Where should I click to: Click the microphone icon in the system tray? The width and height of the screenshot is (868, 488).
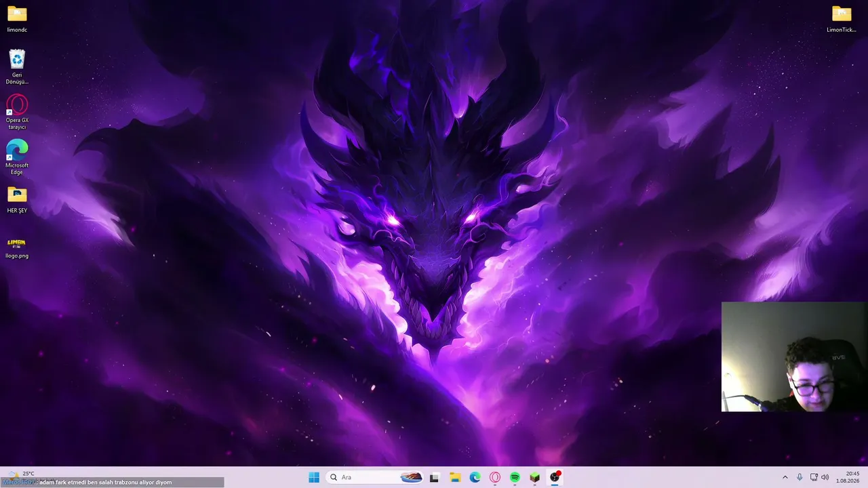coord(800,477)
